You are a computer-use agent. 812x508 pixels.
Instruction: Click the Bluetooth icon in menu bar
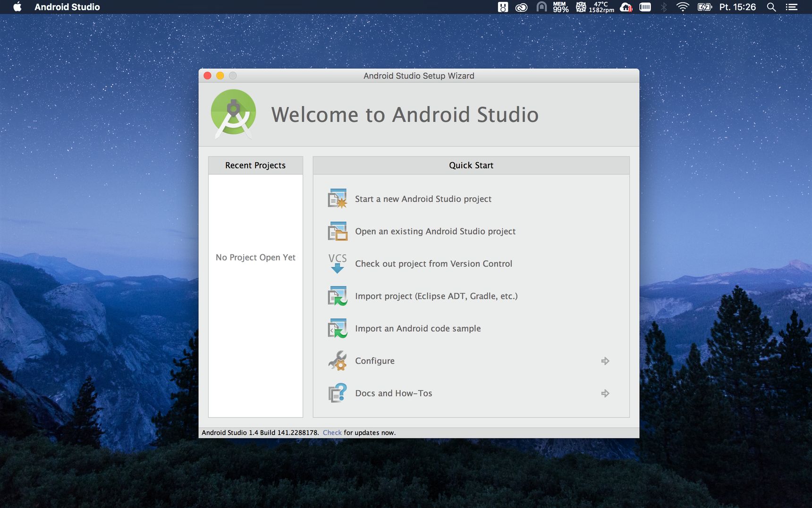click(x=664, y=7)
